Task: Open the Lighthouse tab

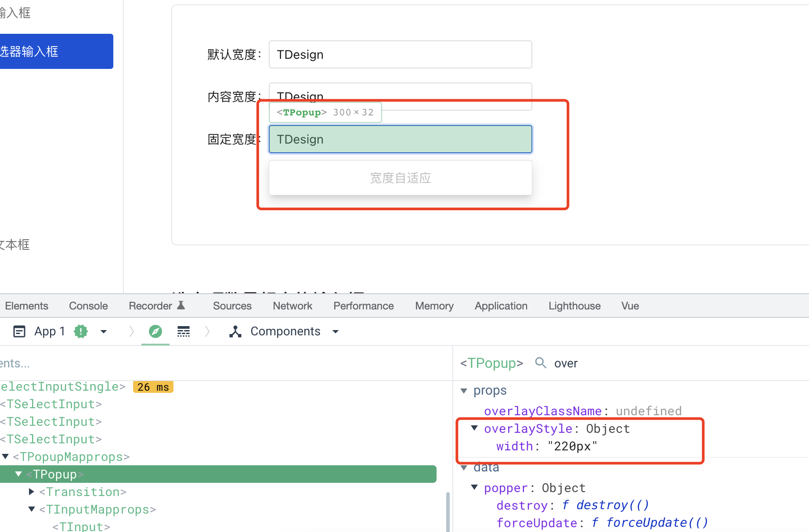Action: pos(574,306)
